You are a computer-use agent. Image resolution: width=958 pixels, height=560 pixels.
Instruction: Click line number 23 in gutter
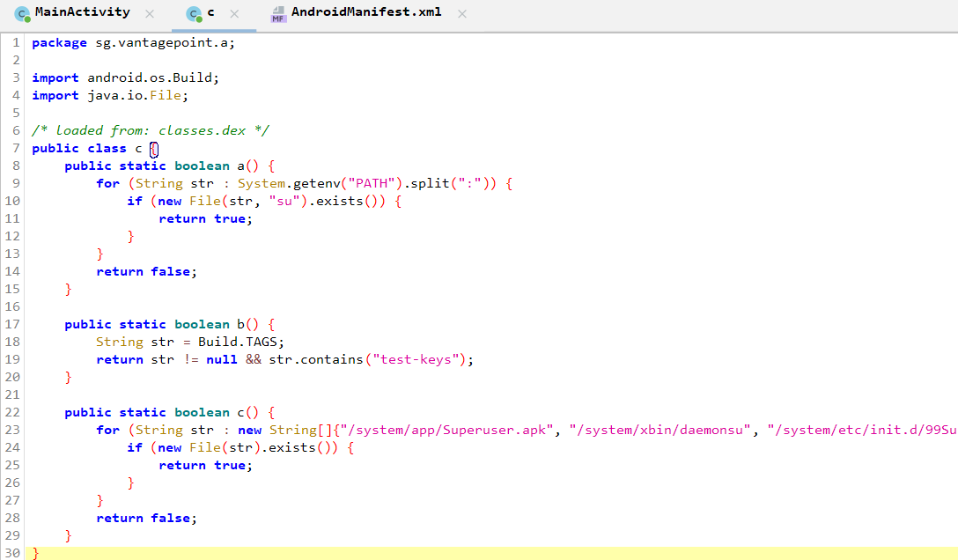[x=12, y=430]
